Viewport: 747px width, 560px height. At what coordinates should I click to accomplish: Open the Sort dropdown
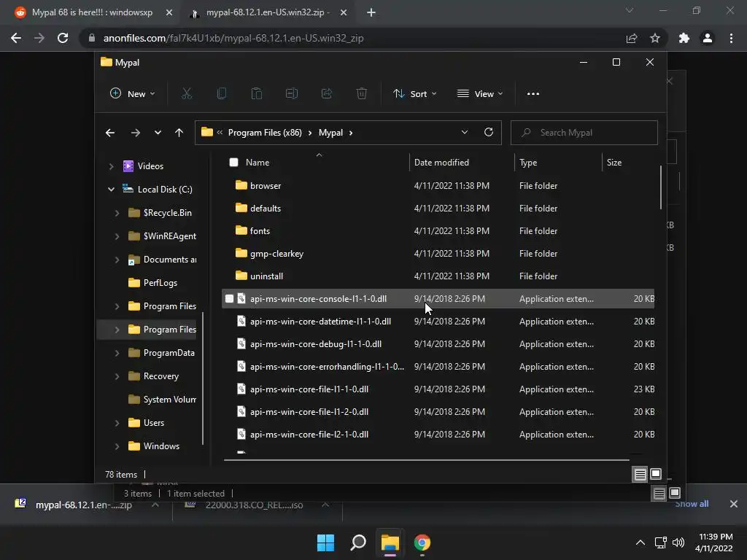(x=415, y=94)
